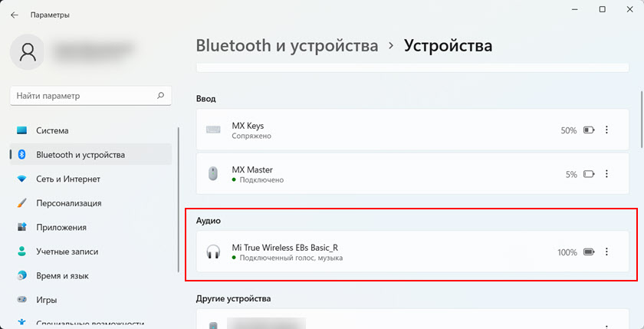644x329 pixels.
Task: Click the Найти параметр search field
Action: pyautogui.click(x=83, y=96)
